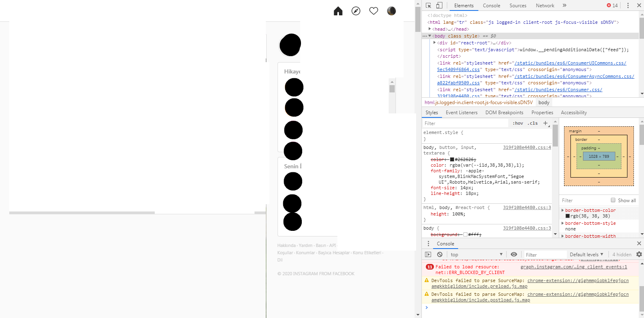
Task: Click the Başlıca Hesaplar footer link
Action: 334,253
